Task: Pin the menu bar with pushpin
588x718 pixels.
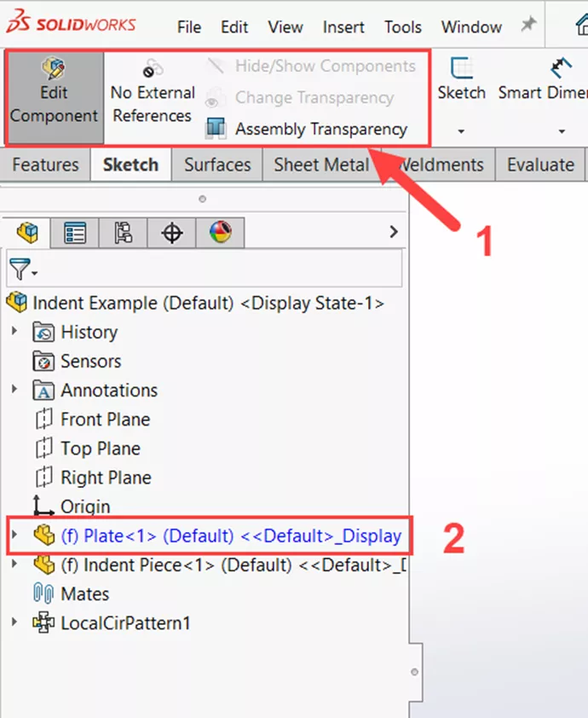Action: coord(528,24)
